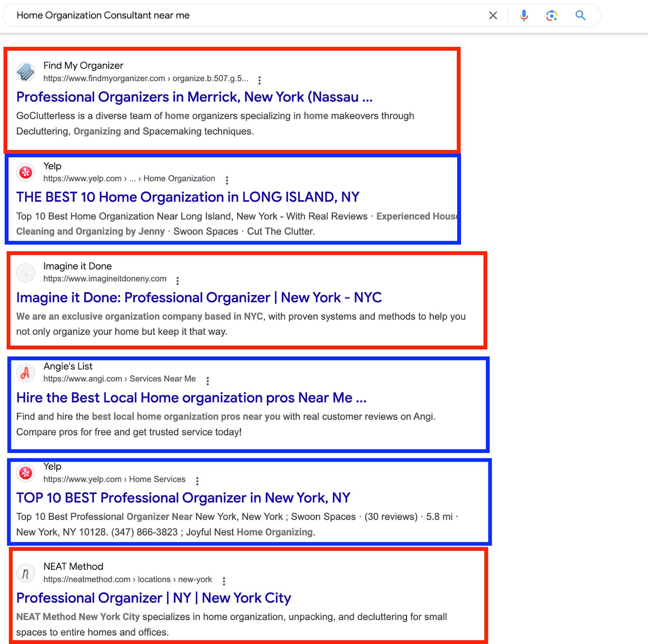Click the Angie's List favicon
648x644 pixels.
pos(26,373)
